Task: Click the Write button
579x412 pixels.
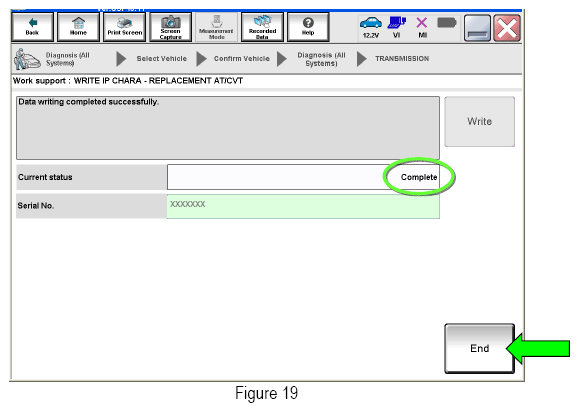Action: click(x=479, y=121)
